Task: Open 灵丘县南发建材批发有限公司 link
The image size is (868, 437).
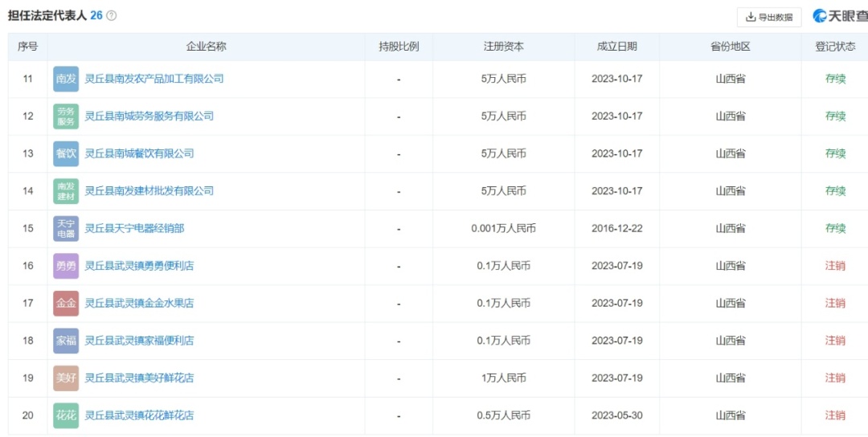Action: 149,191
